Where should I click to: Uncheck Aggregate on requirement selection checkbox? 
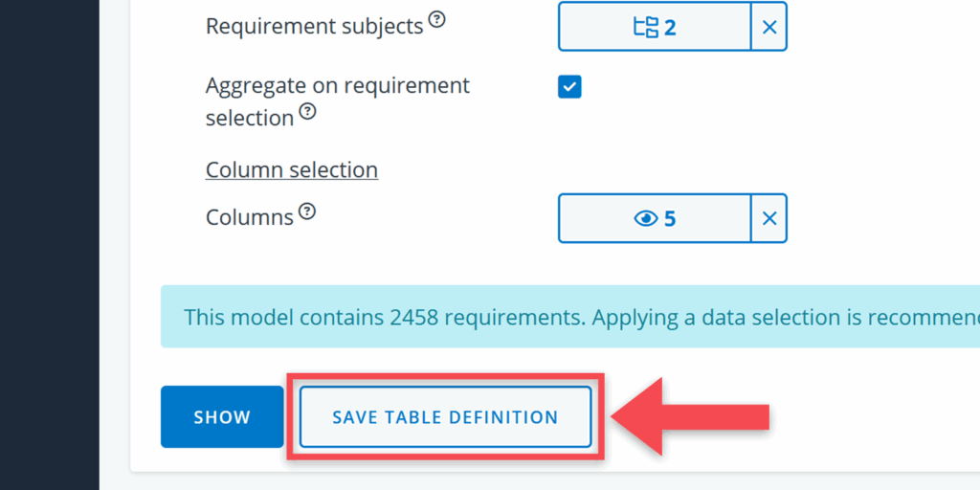point(569,87)
